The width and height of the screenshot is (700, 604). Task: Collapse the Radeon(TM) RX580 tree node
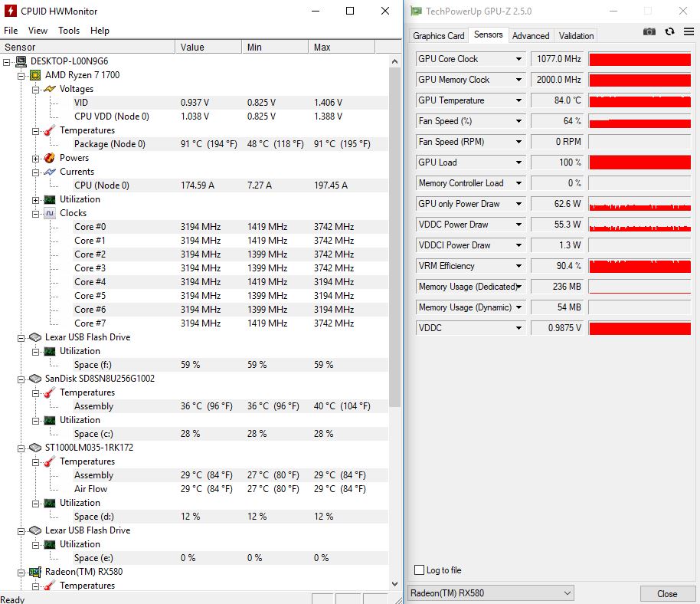pyautogui.click(x=21, y=573)
